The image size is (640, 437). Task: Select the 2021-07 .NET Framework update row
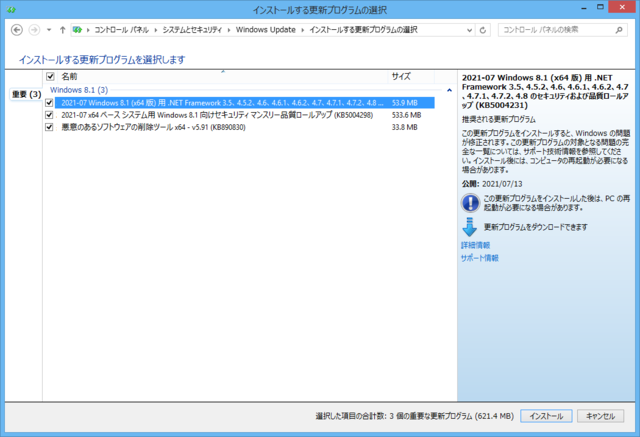point(244,103)
